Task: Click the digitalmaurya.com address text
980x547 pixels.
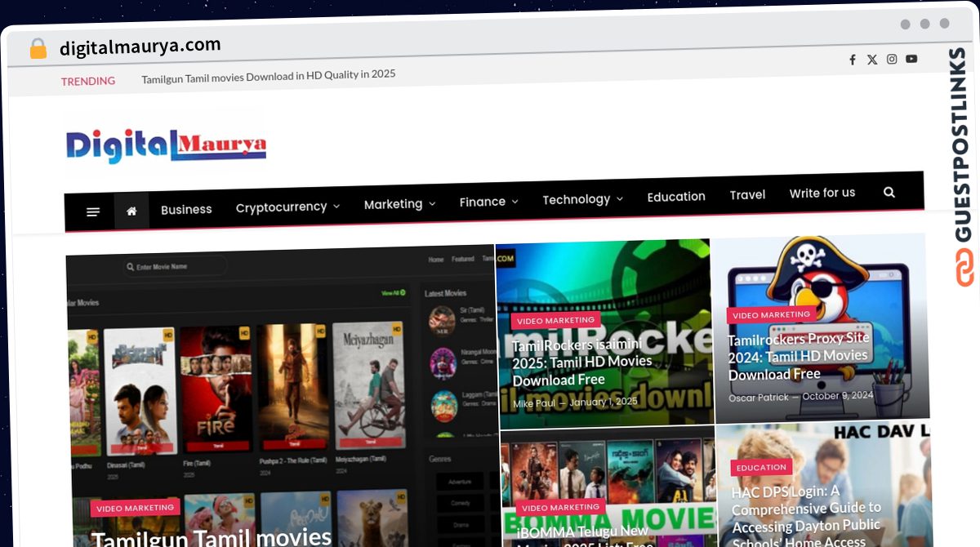Action: coord(140,47)
